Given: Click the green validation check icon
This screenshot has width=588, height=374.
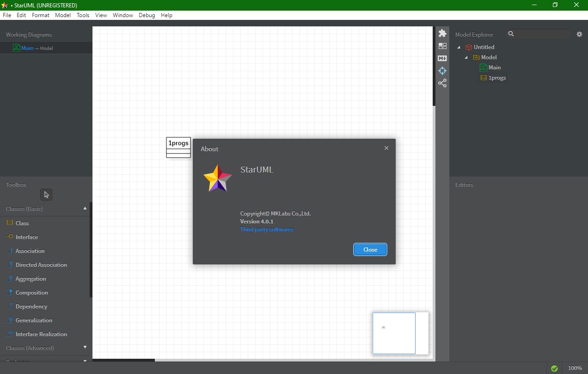Looking at the screenshot, I should (x=554, y=368).
